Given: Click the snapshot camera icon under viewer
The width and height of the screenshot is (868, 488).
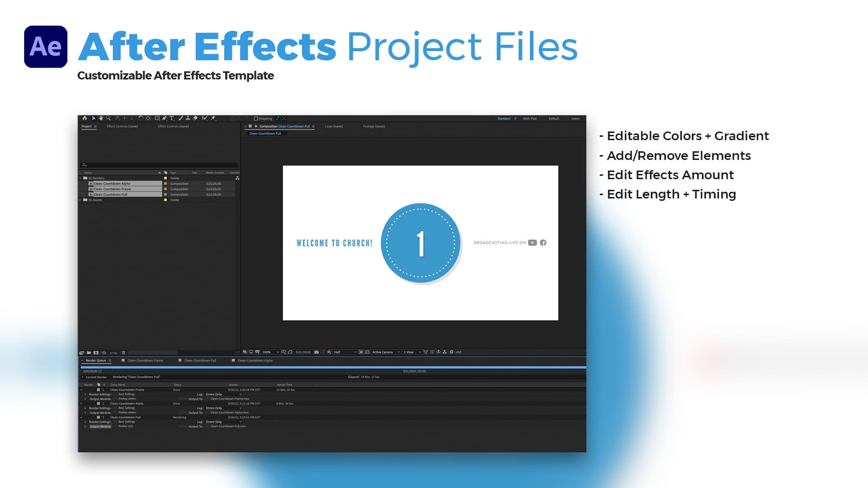Looking at the screenshot, I should tap(316, 352).
